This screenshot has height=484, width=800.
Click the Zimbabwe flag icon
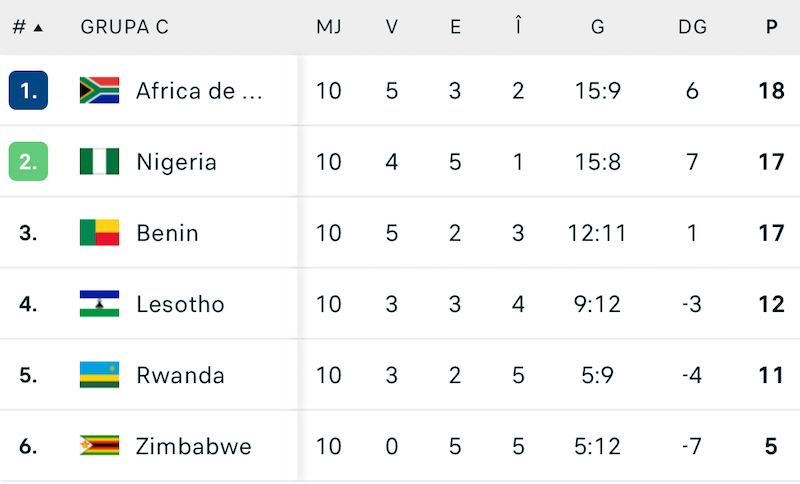coord(99,446)
